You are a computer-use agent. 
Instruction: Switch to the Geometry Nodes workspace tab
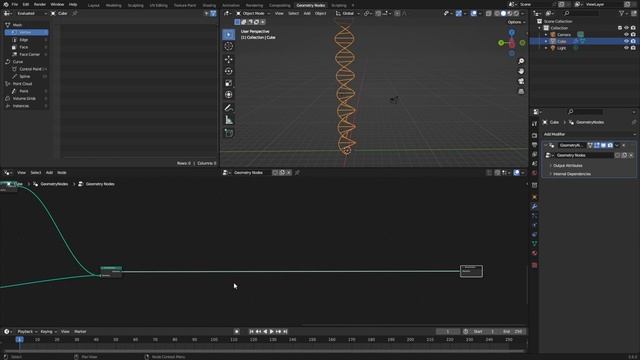point(311,5)
